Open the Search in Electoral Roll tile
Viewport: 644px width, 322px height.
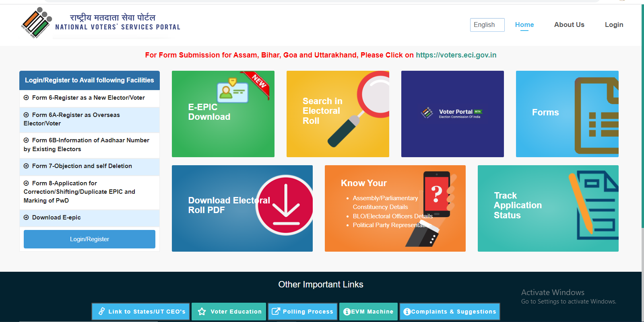pyautogui.click(x=338, y=114)
